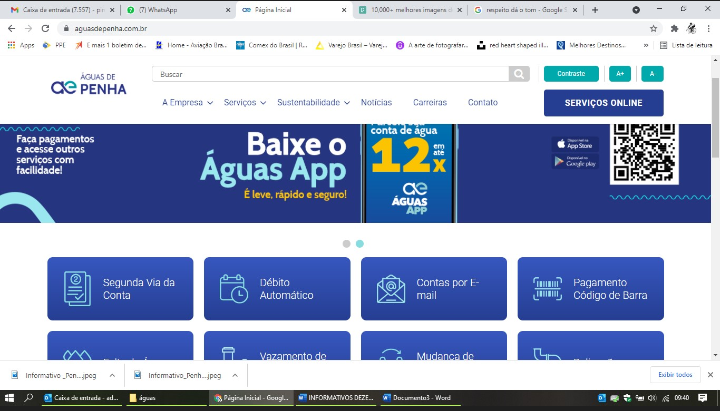720x411 pixels.
Task: Open a new browser tab
Action: (595, 10)
